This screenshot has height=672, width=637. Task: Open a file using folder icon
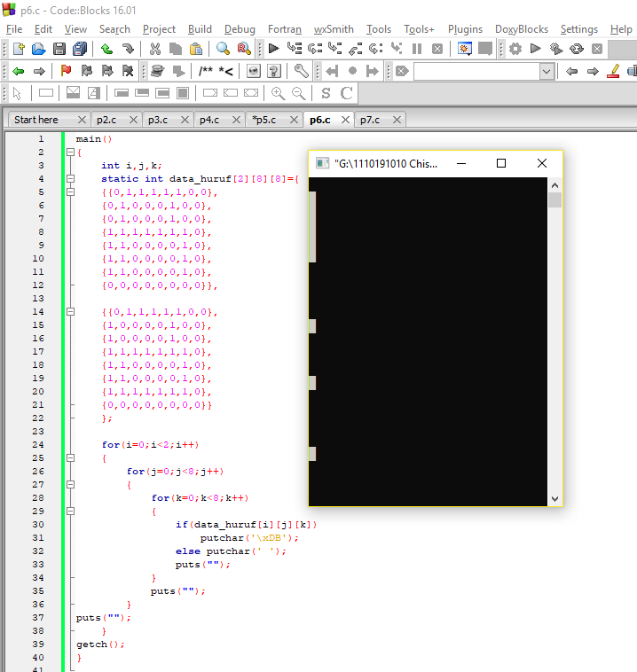(39, 49)
